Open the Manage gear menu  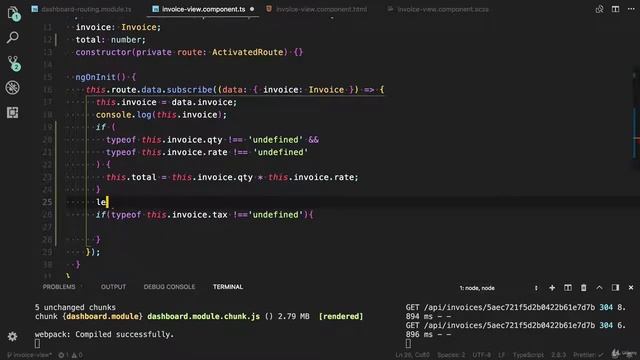click(13, 336)
